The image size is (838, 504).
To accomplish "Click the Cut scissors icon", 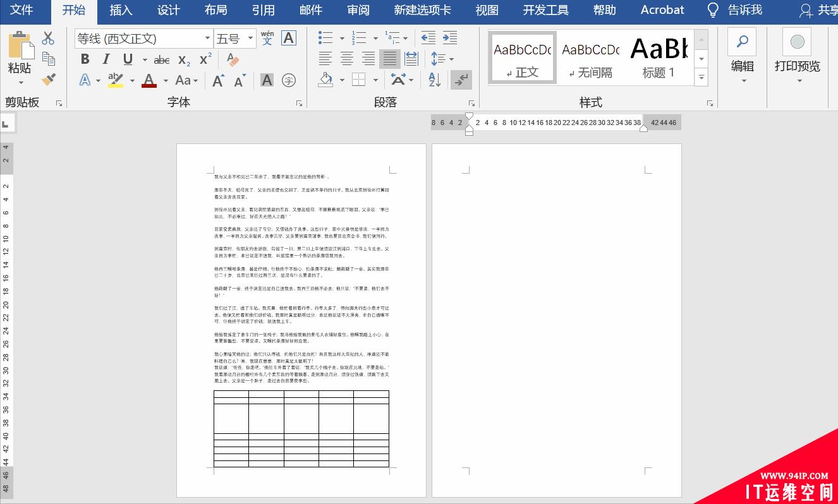I will (48, 39).
